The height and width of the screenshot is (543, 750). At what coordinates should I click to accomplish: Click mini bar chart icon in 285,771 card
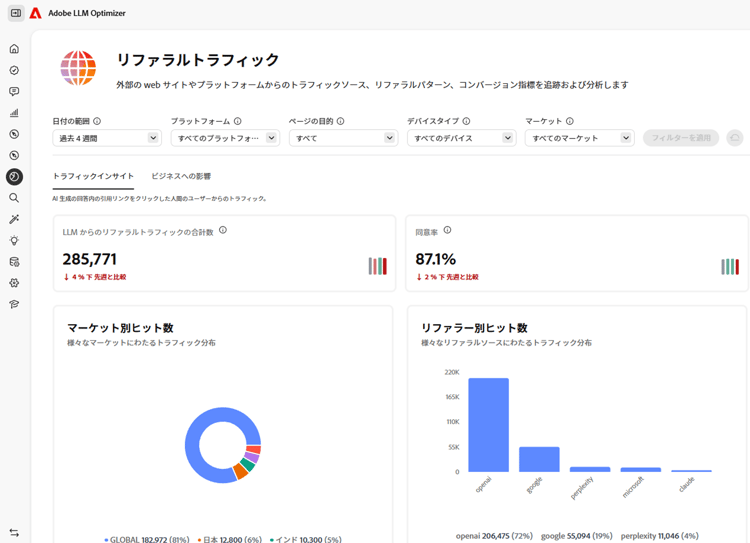[377, 266]
